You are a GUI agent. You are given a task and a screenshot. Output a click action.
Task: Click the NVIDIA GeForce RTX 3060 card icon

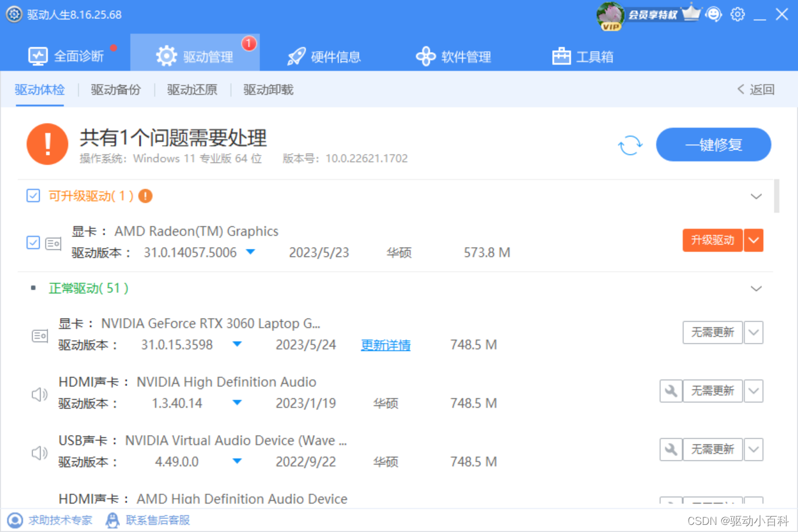(40, 336)
